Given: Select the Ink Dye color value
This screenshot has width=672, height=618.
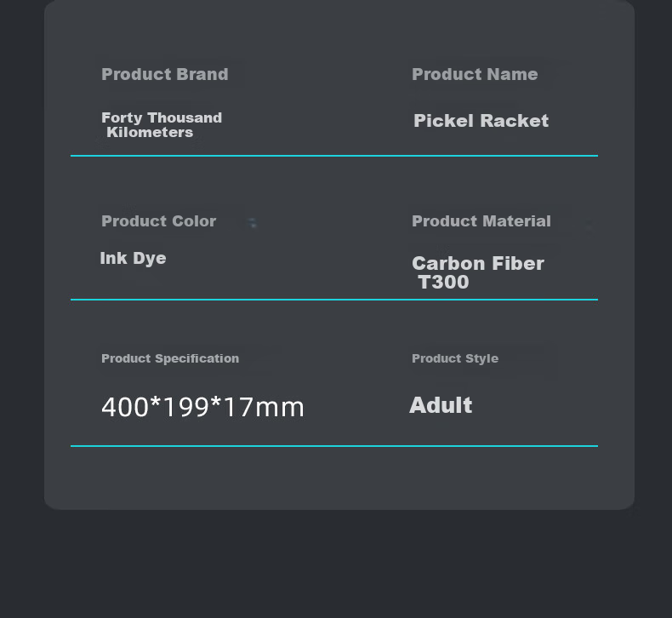Looking at the screenshot, I should (x=133, y=258).
